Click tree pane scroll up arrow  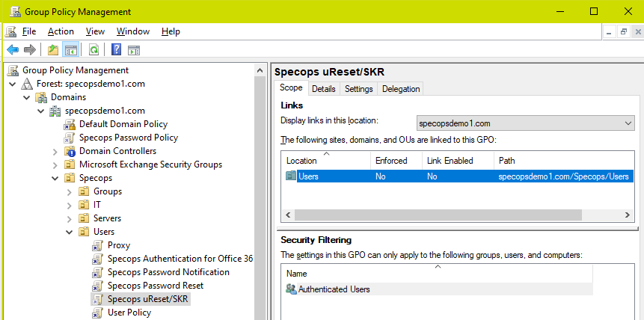pos(260,71)
